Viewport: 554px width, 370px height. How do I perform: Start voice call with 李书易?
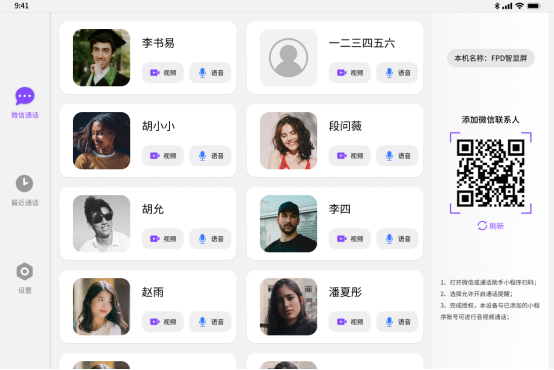click(x=210, y=73)
